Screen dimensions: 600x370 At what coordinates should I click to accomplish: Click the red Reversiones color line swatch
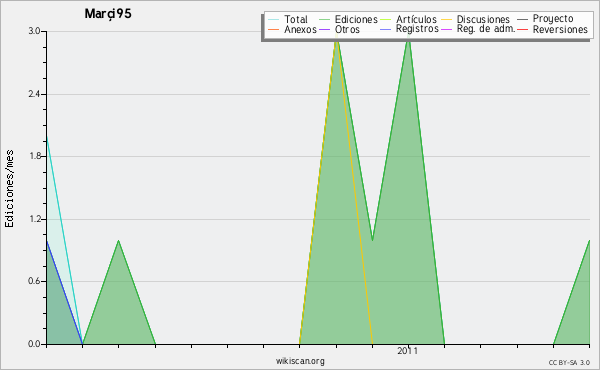522,29
